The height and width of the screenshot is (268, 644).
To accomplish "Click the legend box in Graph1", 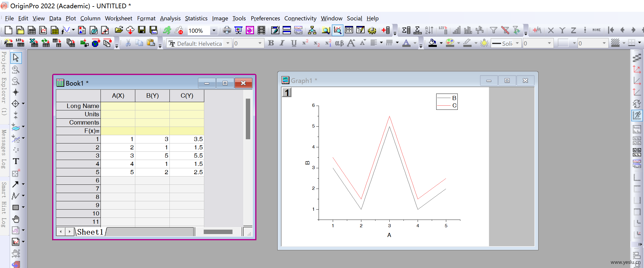I will pyautogui.click(x=447, y=102).
